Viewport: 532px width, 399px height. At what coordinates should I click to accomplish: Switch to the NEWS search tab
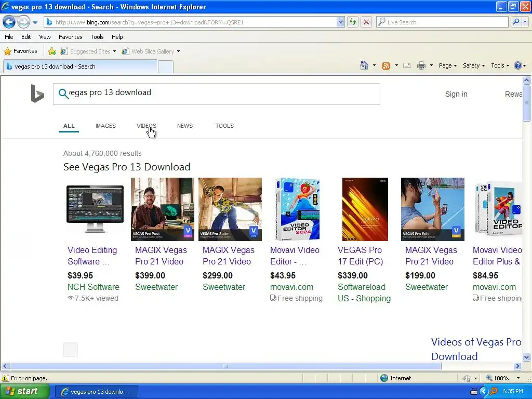pos(184,126)
